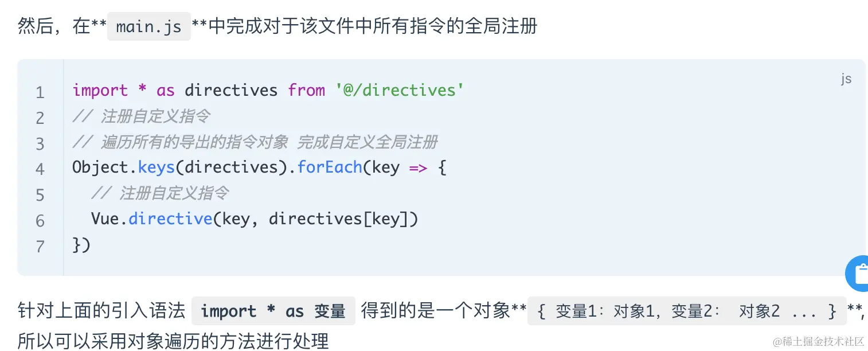This screenshot has height=351, width=868.
Task: Click the Object.keys call on line 4
Action: 123,167
